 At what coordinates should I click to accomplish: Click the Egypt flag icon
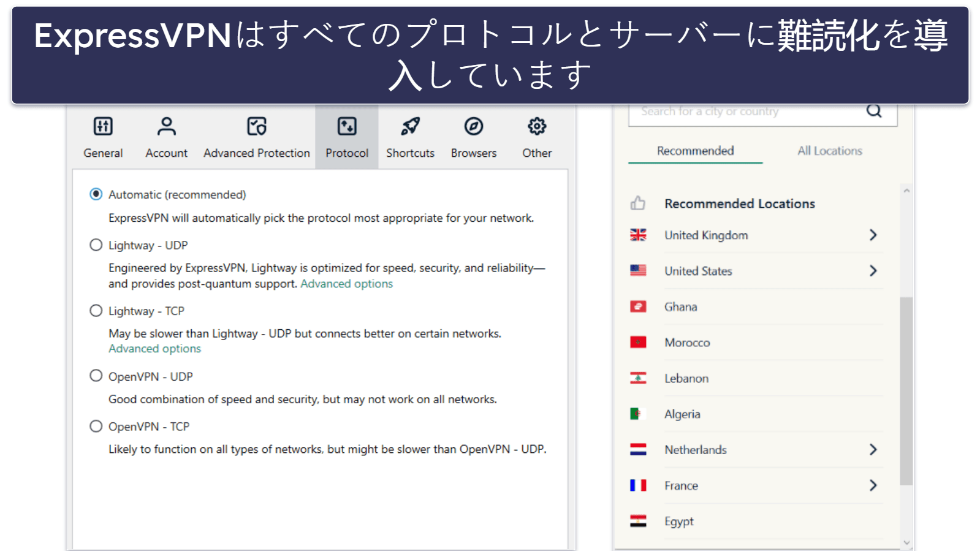638,521
